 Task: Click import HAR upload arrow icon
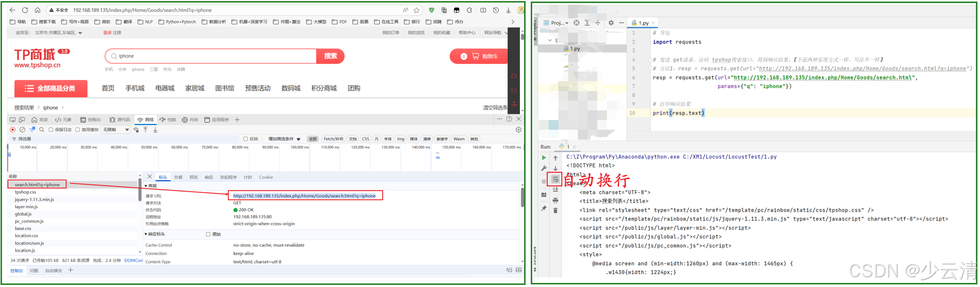(x=145, y=130)
